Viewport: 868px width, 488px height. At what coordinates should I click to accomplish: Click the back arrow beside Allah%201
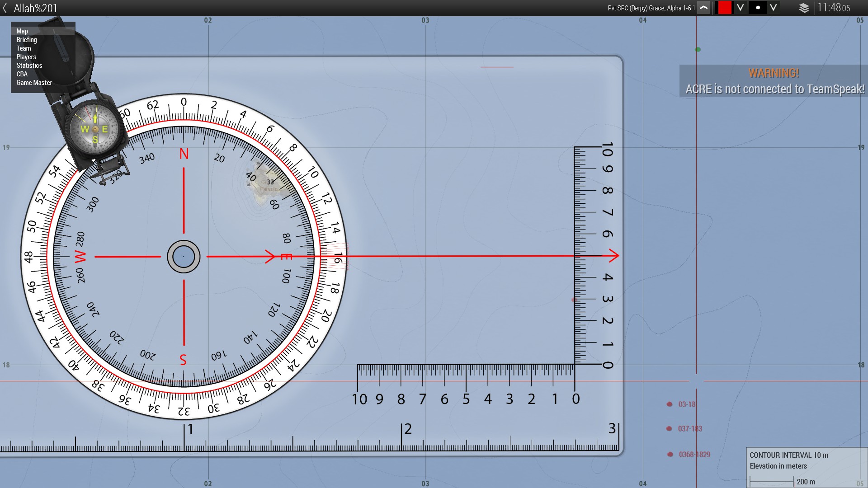click(x=5, y=8)
